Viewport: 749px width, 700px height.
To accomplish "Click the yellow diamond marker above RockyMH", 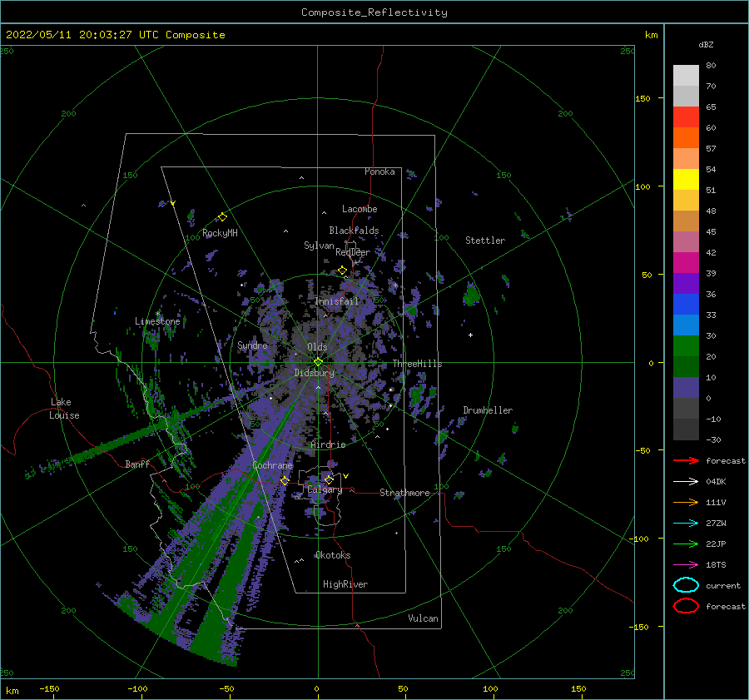I will coord(222,217).
